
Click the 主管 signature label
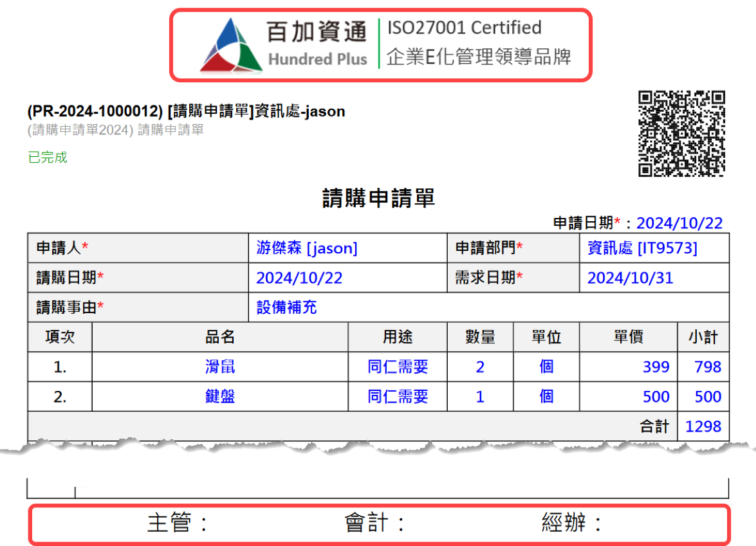[x=177, y=523]
